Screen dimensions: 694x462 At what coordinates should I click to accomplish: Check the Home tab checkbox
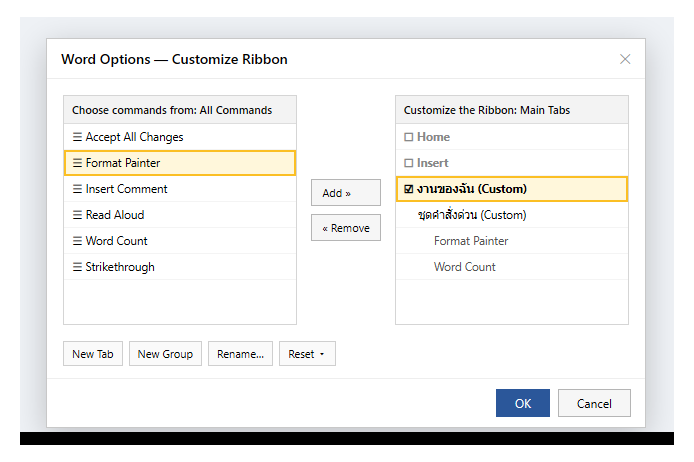pos(409,137)
